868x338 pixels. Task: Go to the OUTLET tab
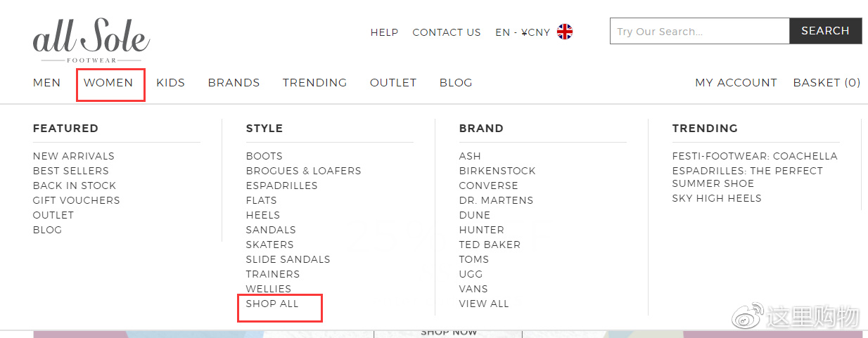tap(393, 83)
